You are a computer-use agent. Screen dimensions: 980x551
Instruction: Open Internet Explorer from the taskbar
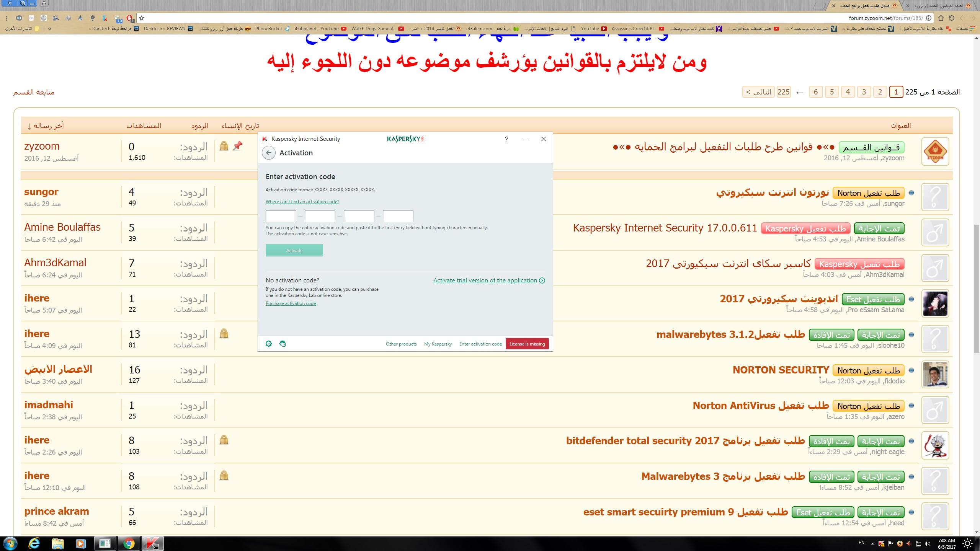[x=34, y=543]
